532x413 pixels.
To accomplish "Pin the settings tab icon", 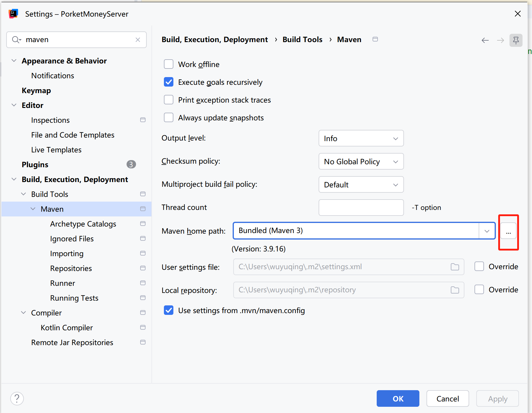I will (x=516, y=40).
